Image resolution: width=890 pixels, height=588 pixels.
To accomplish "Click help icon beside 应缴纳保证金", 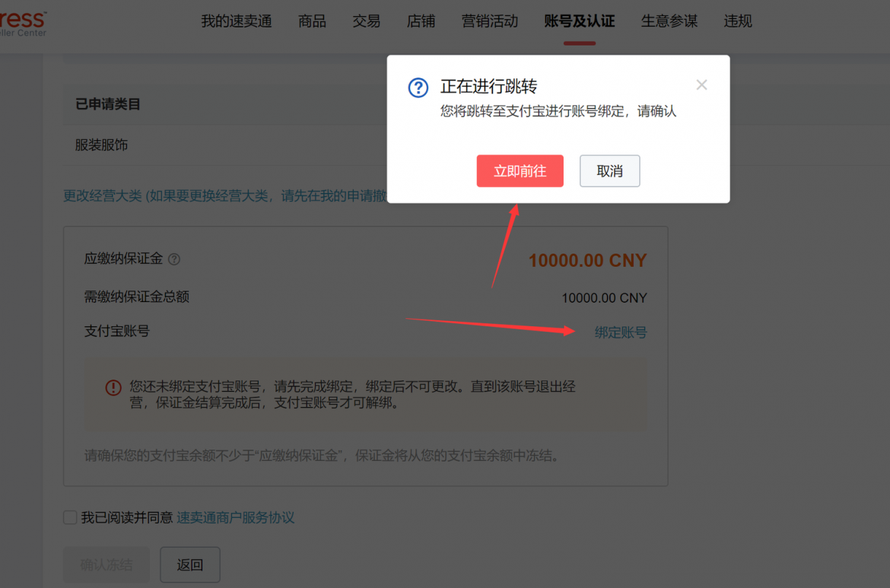I will (174, 259).
